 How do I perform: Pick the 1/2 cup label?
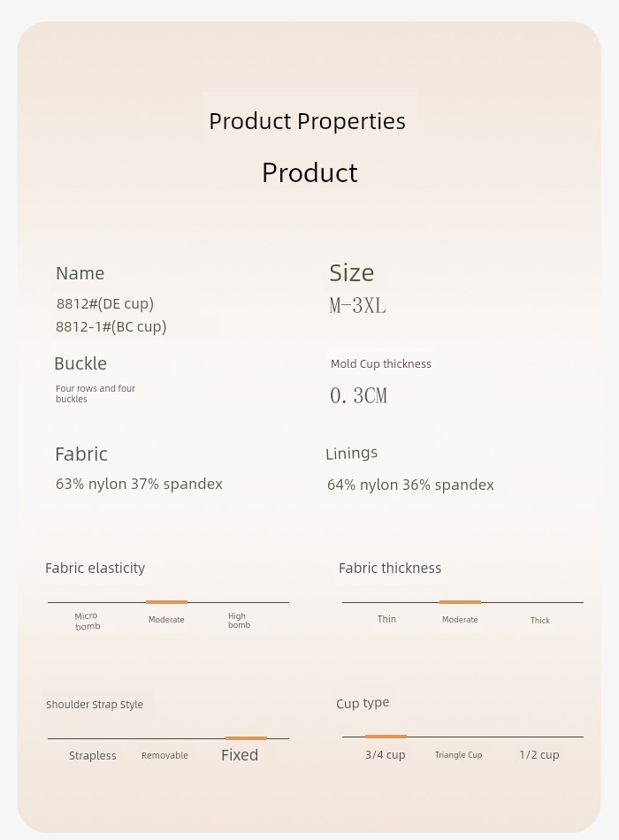tap(539, 755)
